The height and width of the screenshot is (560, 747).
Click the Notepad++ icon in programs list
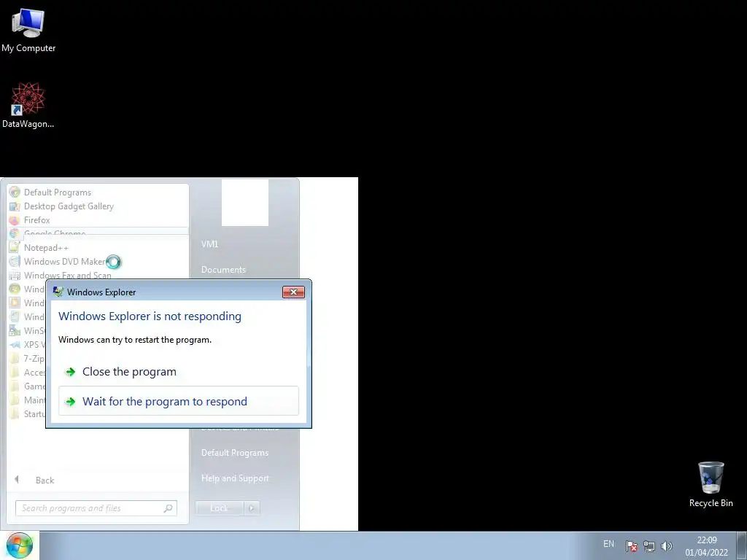(15, 248)
